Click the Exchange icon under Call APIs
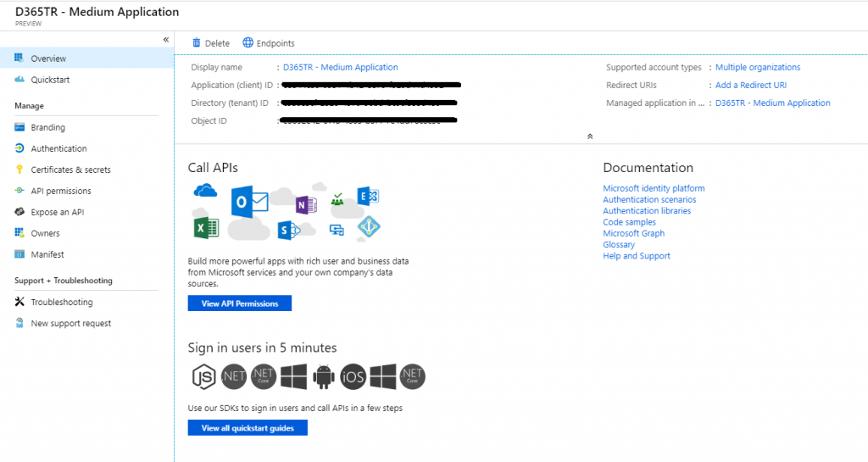 point(368,196)
